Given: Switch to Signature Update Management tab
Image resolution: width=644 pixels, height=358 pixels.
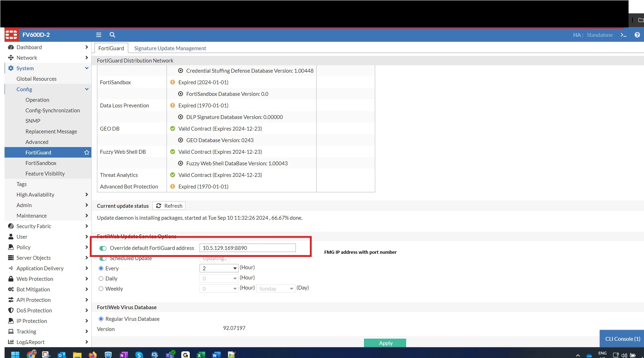Looking at the screenshot, I should [170, 48].
